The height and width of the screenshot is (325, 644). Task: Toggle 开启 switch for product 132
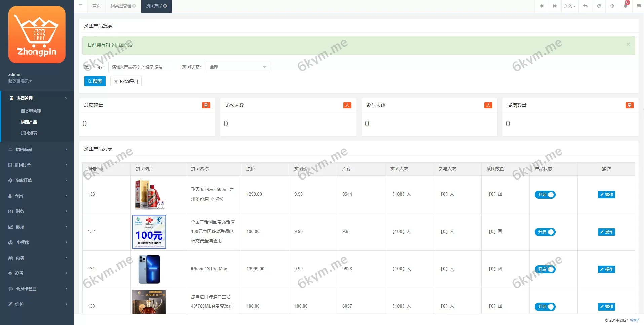(x=545, y=232)
